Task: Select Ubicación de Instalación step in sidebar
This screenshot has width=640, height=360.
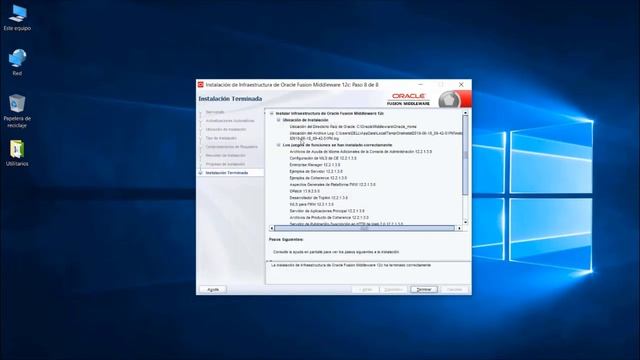Action: point(226,129)
